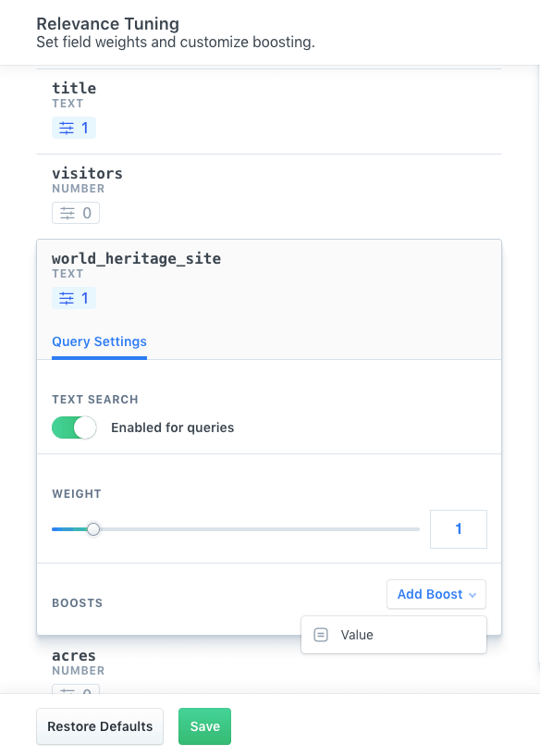This screenshot has height=756, width=540.
Task: Switch to the Query Settings tab
Action: click(x=99, y=341)
